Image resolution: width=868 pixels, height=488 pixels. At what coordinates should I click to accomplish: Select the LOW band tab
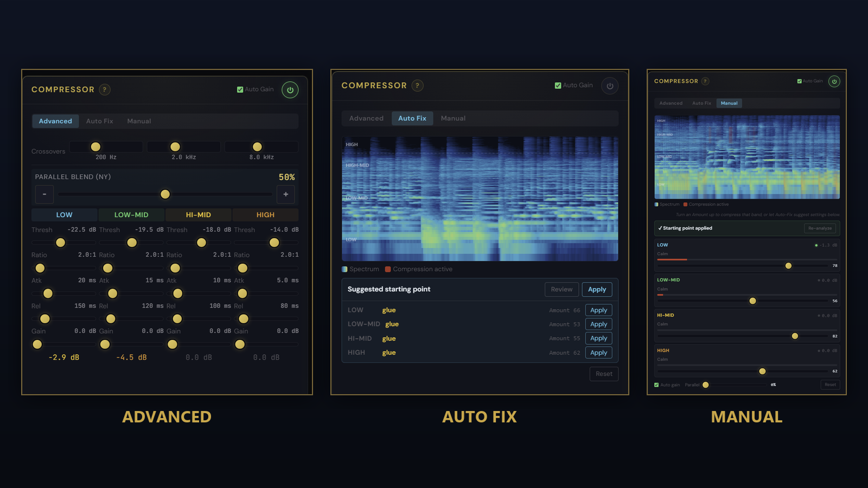tap(64, 215)
